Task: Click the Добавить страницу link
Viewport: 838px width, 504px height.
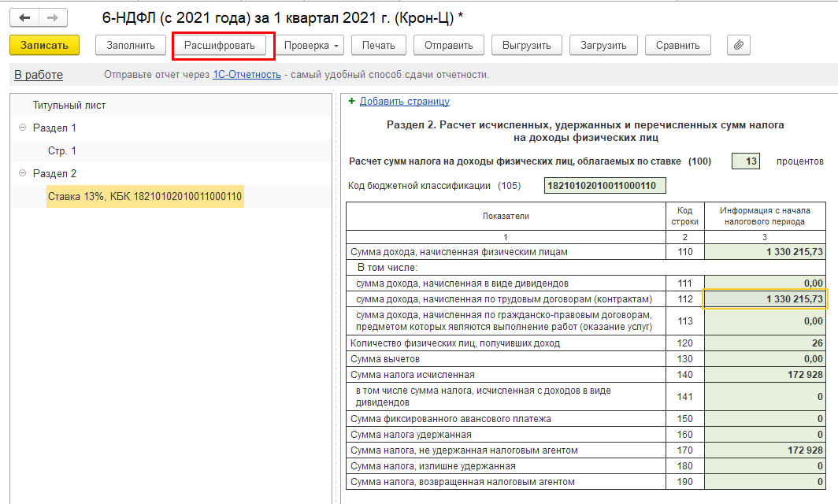Action: point(405,101)
